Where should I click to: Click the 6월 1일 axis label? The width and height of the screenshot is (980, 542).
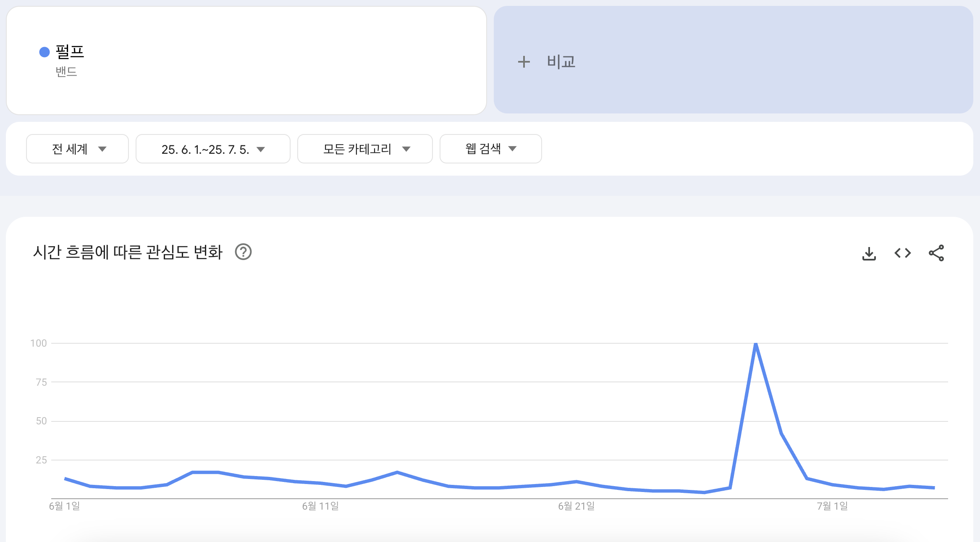[64, 506]
